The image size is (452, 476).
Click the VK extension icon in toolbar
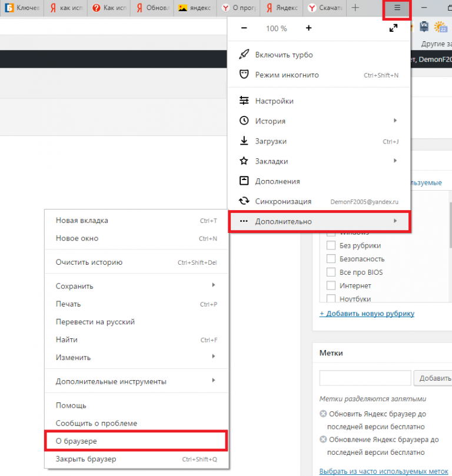pos(424,26)
